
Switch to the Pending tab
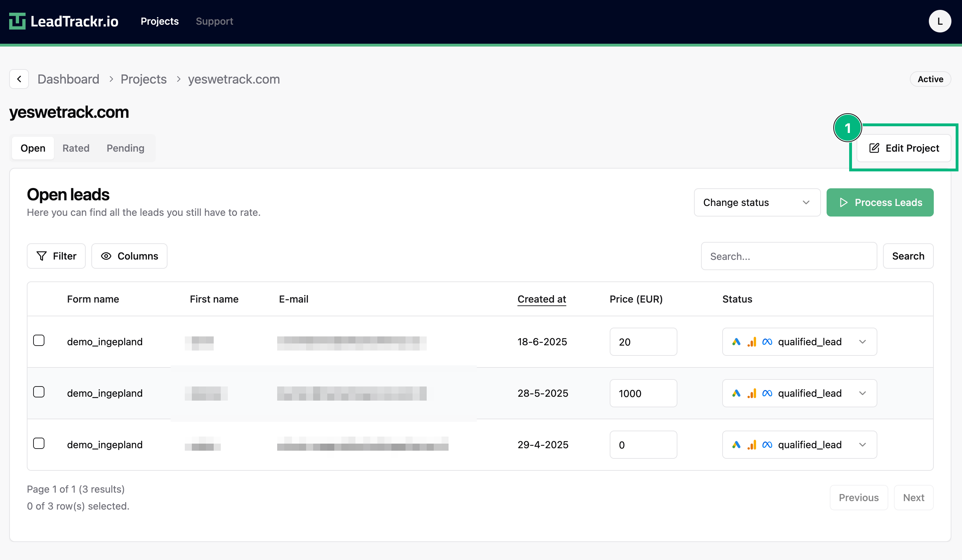[125, 148]
